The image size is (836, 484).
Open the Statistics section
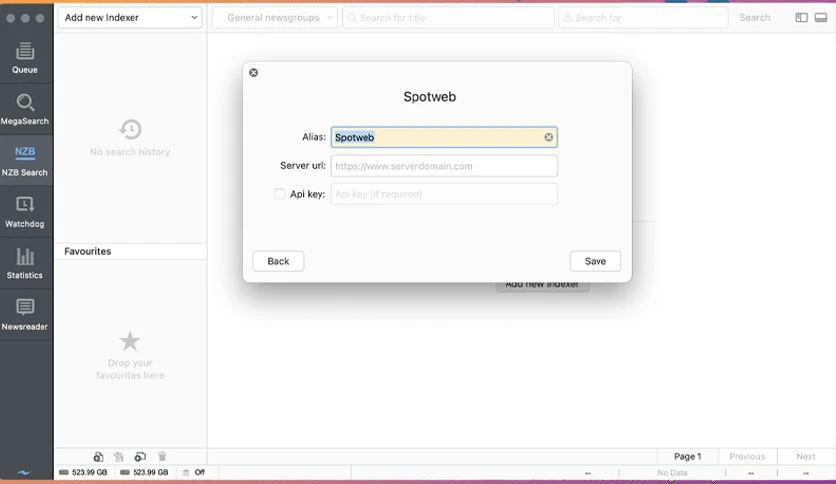pyautogui.click(x=25, y=263)
